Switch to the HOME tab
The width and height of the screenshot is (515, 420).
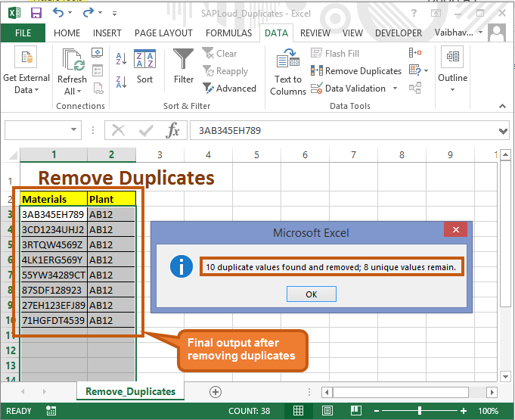[x=67, y=33]
